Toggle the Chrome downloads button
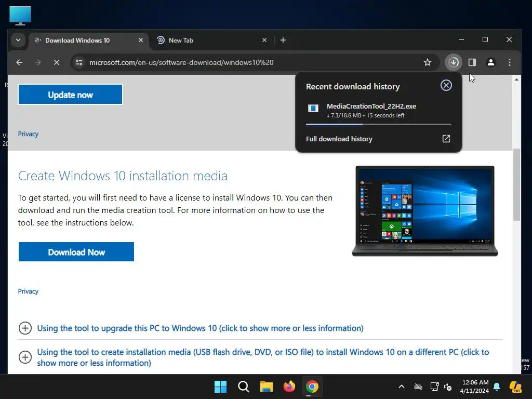The image size is (532, 399). (454, 62)
